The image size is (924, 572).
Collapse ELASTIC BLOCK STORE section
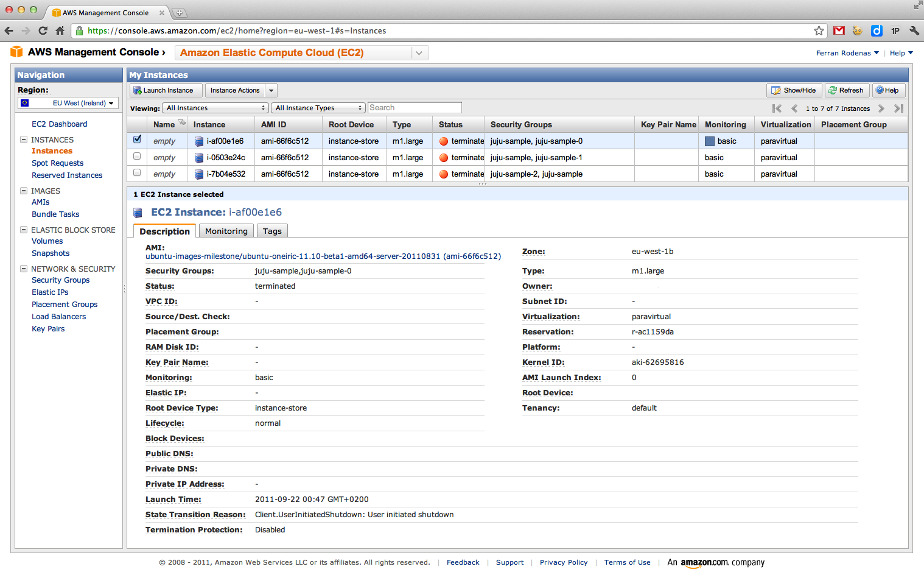tap(24, 230)
